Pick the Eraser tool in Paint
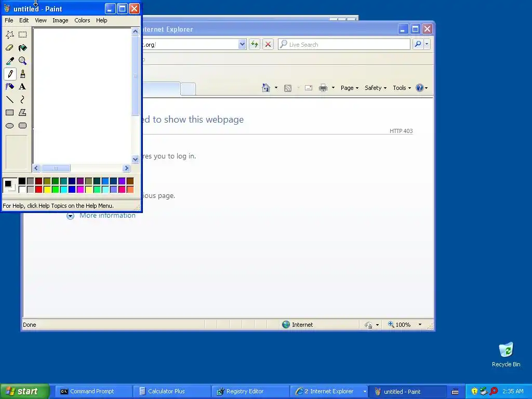This screenshot has height=399, width=532. tap(10, 47)
